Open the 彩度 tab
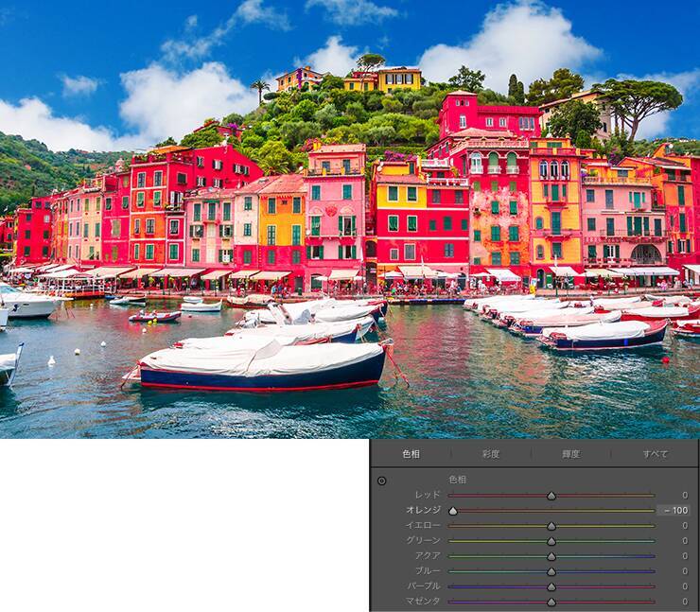The height and width of the screenshot is (612, 700). [x=490, y=454]
